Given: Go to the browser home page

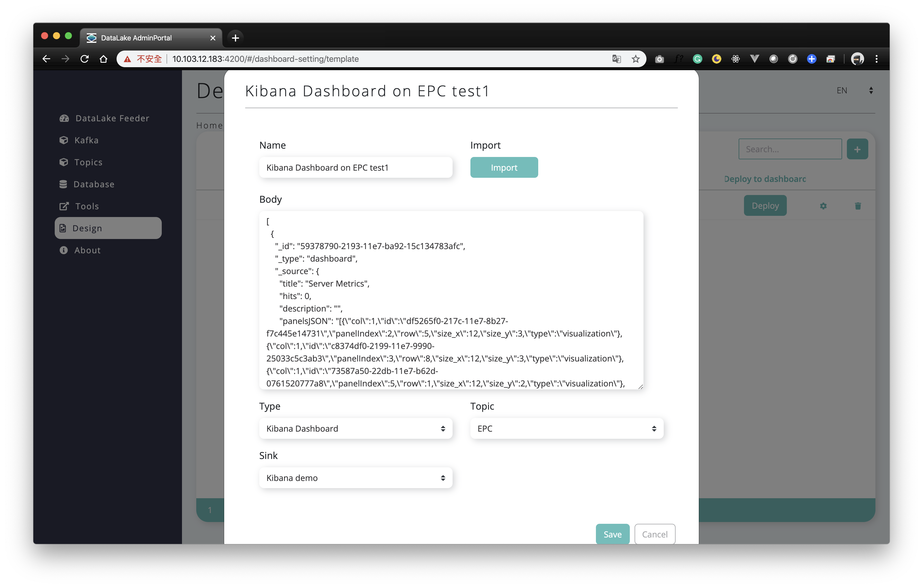Looking at the screenshot, I should click(x=103, y=59).
